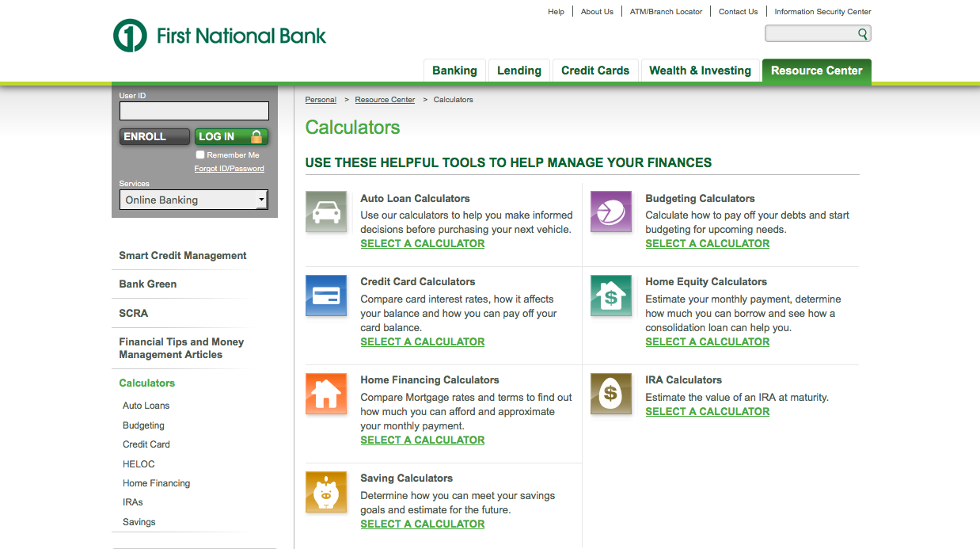Open the About Us link

(597, 12)
